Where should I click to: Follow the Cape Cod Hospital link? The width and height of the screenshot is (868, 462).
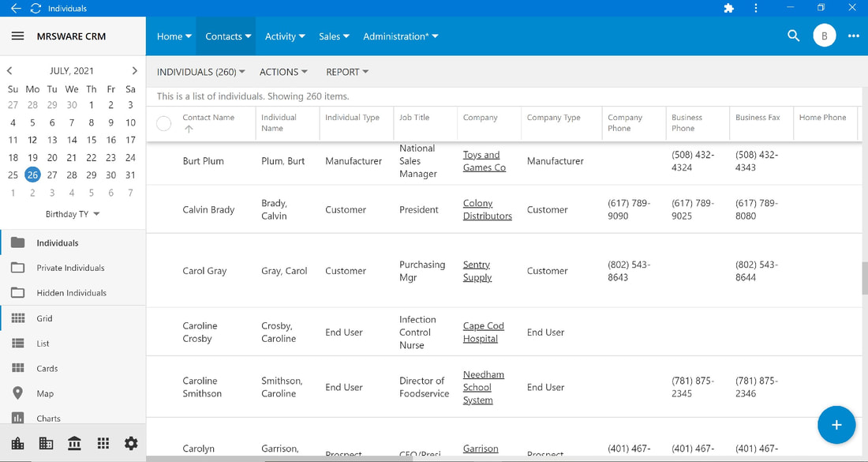pyautogui.click(x=483, y=332)
